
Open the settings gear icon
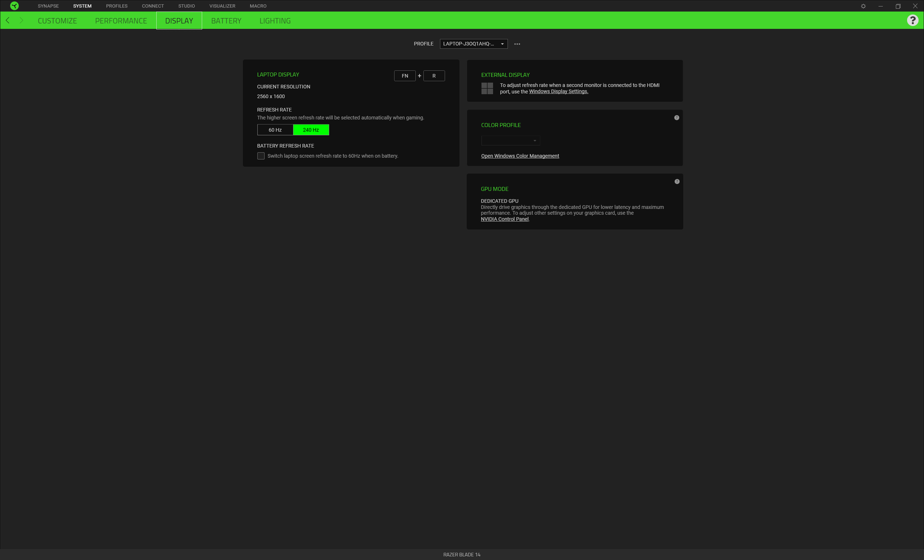[x=863, y=6]
